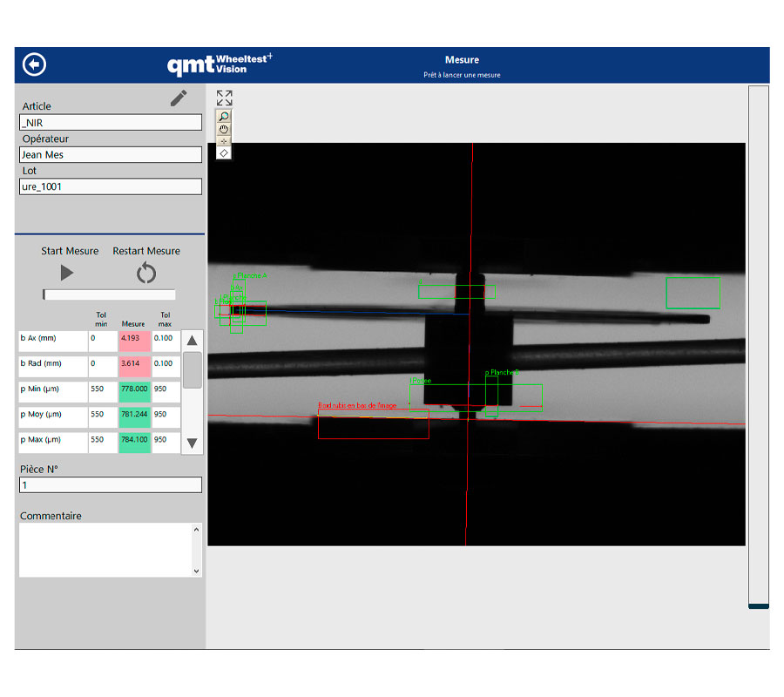Click the Article input field
Viewport: 784px width, 697px height.
coord(111,123)
